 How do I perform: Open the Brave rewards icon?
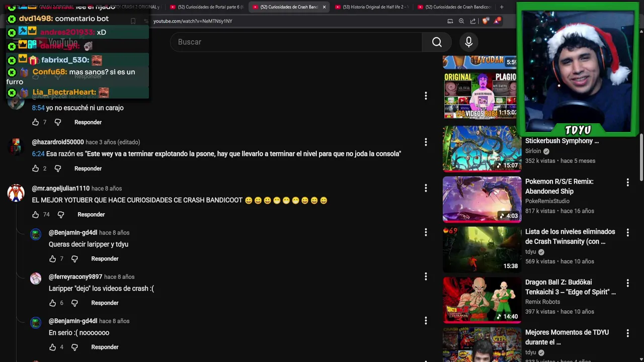(x=497, y=21)
